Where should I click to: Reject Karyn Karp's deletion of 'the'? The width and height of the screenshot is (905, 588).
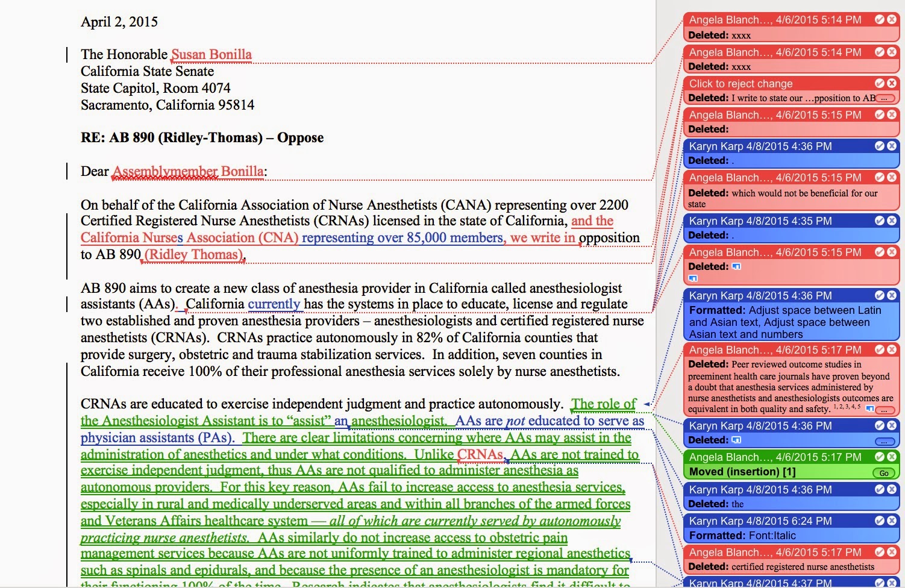click(x=892, y=489)
